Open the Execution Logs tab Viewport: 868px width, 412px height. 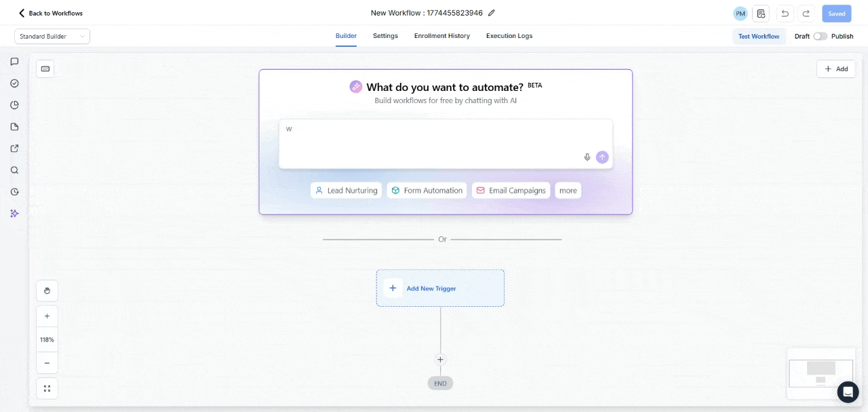[509, 36]
